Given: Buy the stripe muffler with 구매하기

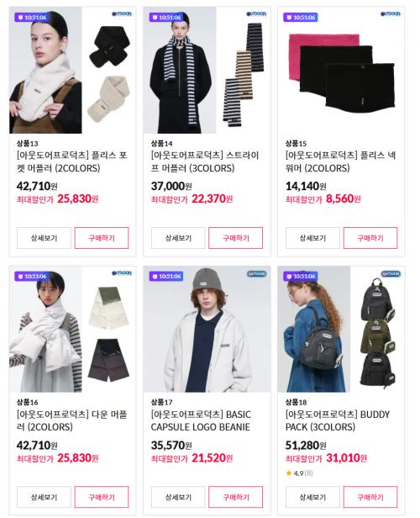Looking at the screenshot, I should (x=235, y=238).
